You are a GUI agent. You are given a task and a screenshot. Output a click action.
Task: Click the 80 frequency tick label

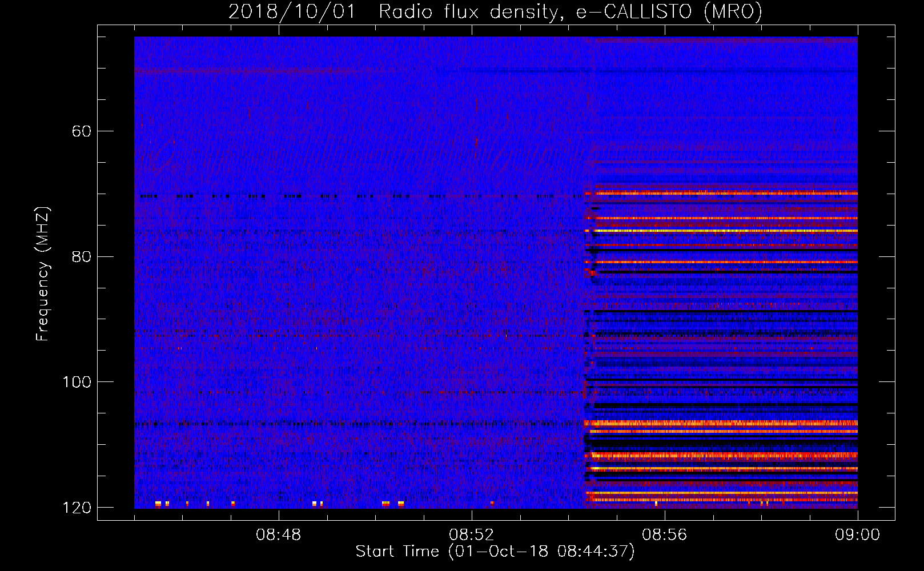click(x=81, y=256)
